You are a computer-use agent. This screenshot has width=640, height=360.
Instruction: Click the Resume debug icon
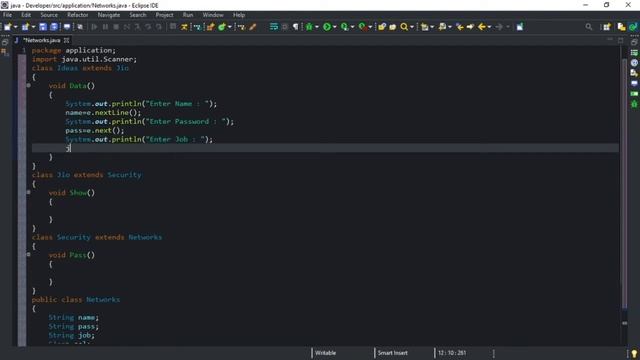coord(94,27)
